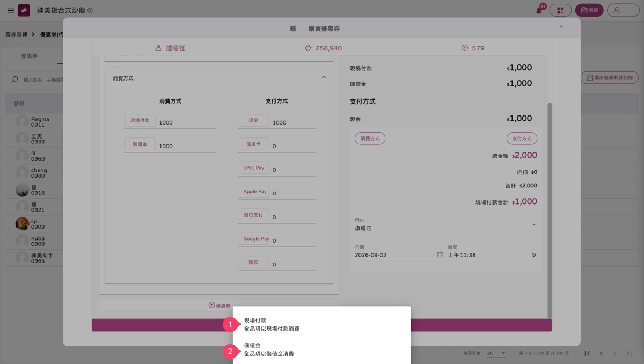Open the hamburger navigation menu

pos(11,10)
